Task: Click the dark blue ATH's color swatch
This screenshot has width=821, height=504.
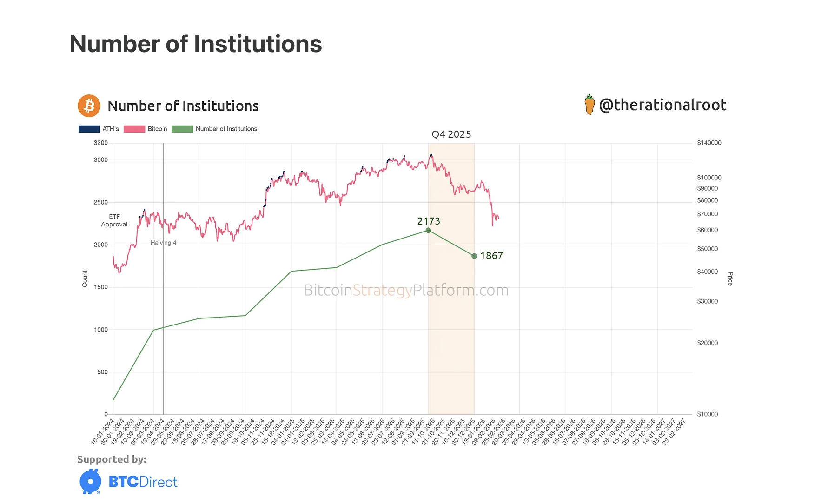Action: pos(89,129)
